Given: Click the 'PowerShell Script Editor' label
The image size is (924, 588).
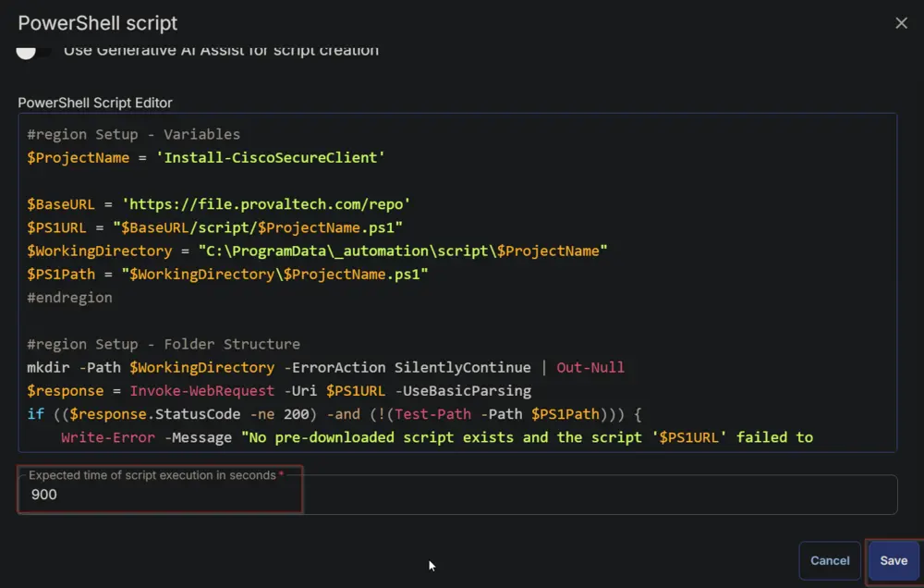Looking at the screenshot, I should click(x=95, y=103).
